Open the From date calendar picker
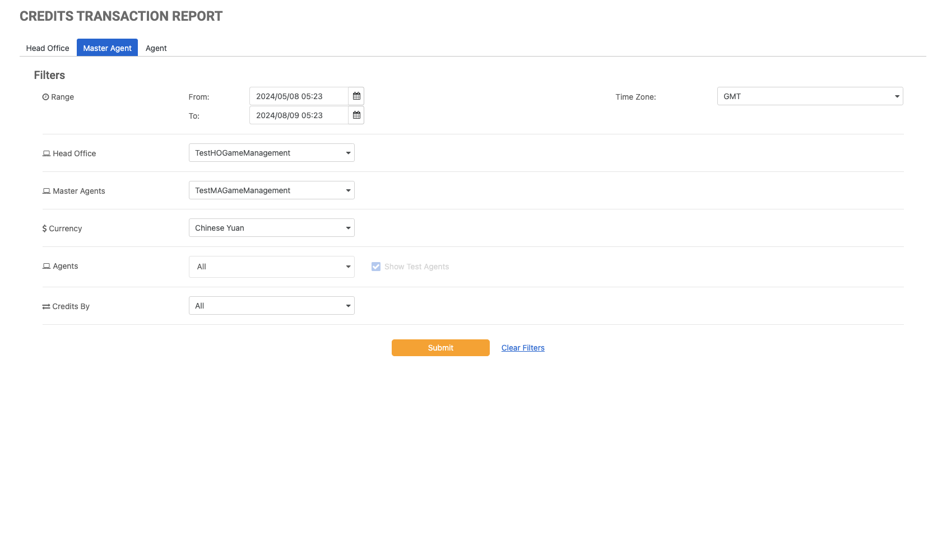This screenshot has height=560, width=942. [356, 96]
